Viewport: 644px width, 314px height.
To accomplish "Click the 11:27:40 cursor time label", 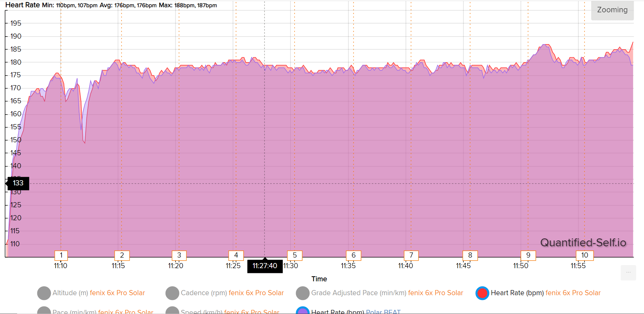I will point(265,266).
